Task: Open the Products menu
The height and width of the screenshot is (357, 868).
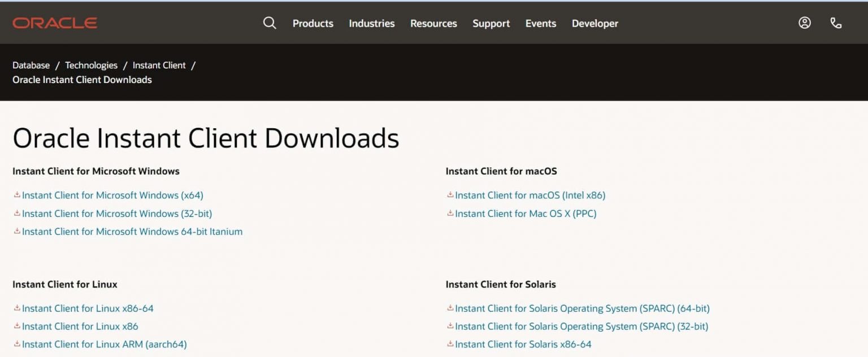Action: pyautogui.click(x=313, y=23)
